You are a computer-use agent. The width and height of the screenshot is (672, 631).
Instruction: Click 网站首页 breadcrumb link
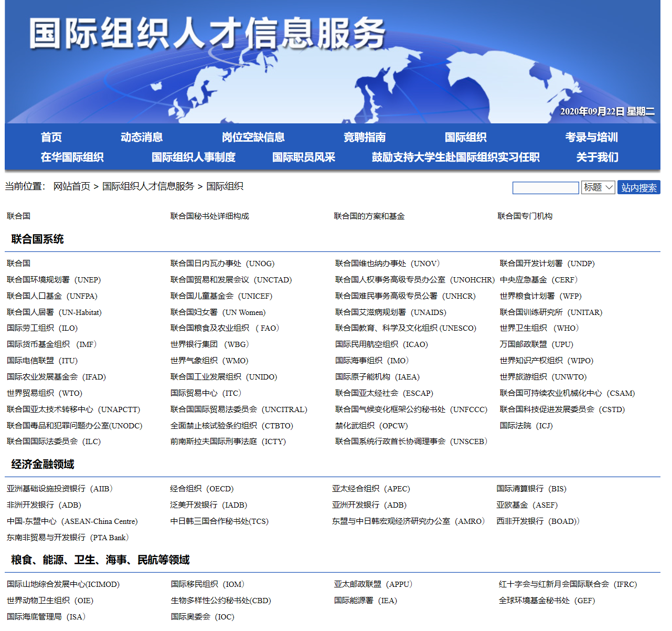(72, 186)
